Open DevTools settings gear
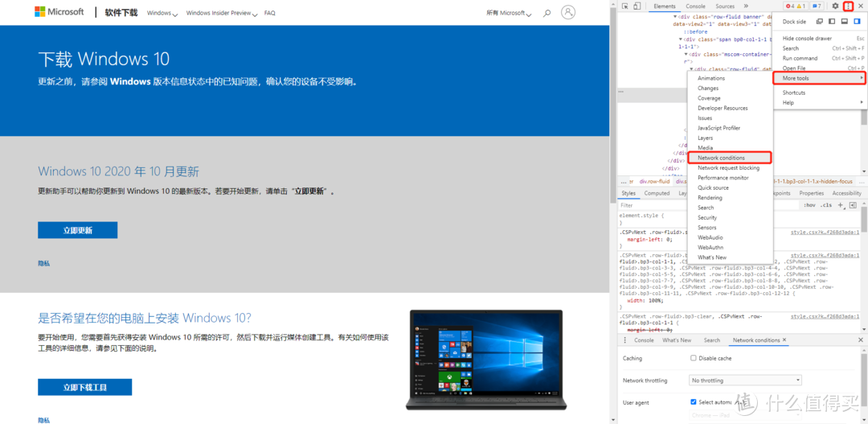Screen dimensions: 868x424 835,6
